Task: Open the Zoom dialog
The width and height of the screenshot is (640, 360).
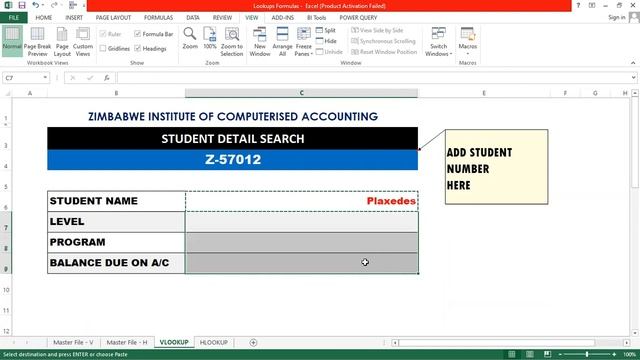Action: 190,39
